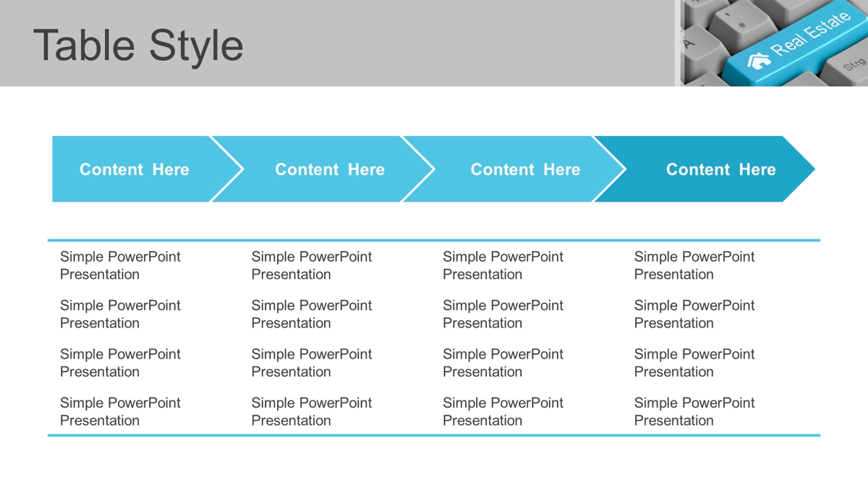Image resolution: width=868 pixels, height=488 pixels.
Task: Click last text row in column four
Action: click(694, 411)
